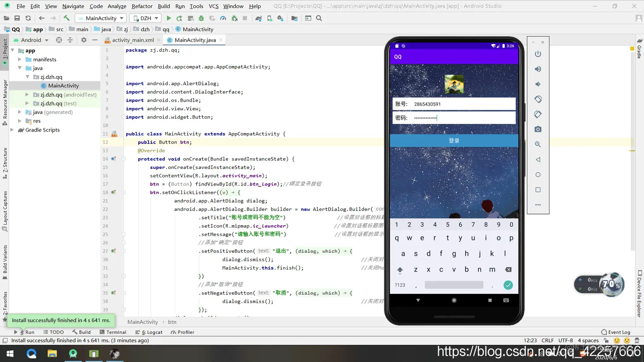Open the AVD Manager icon
The width and height of the screenshot is (644, 362).
tap(270, 18)
